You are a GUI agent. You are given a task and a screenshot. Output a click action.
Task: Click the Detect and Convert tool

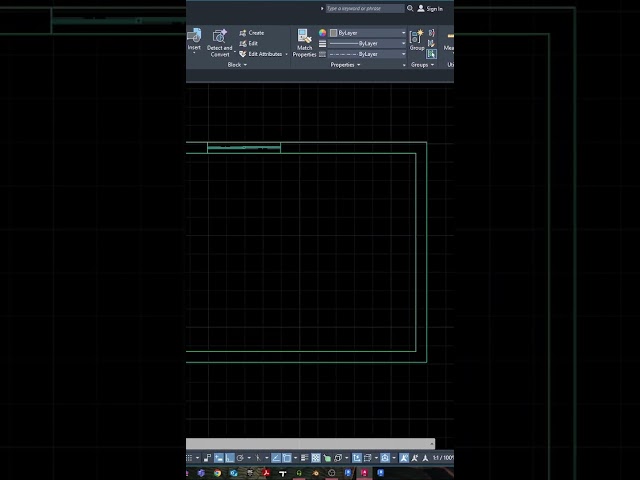(x=220, y=43)
